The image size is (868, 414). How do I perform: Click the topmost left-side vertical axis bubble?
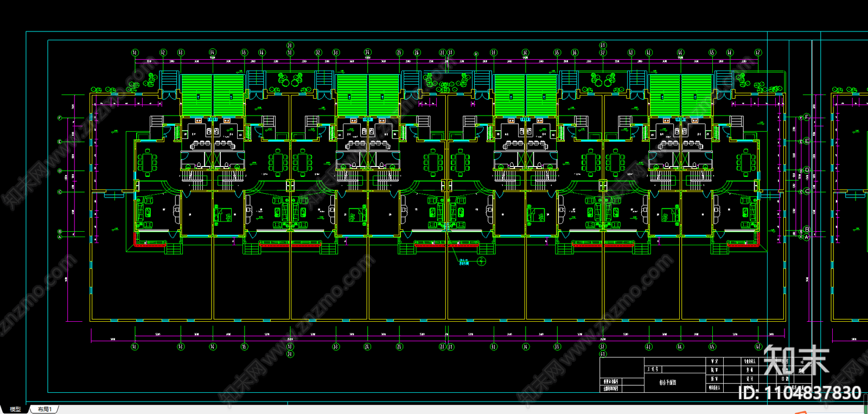click(60, 118)
